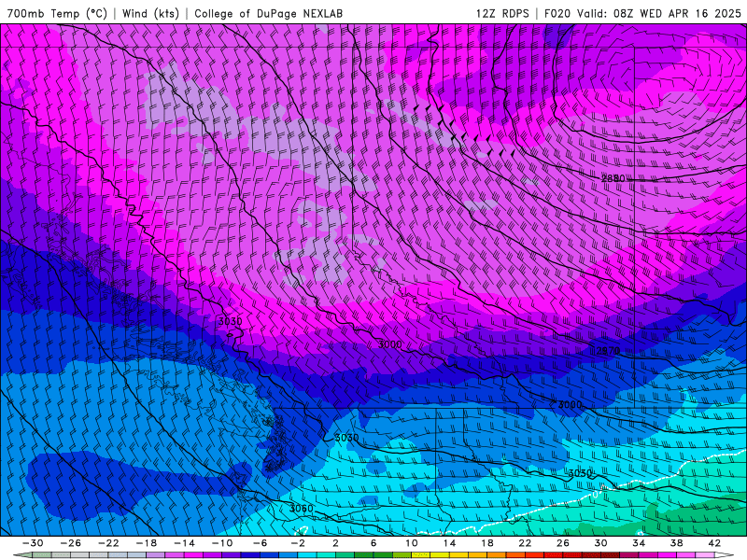Click the 42 value on the color scale
This screenshot has height=560, width=747.
[713, 543]
